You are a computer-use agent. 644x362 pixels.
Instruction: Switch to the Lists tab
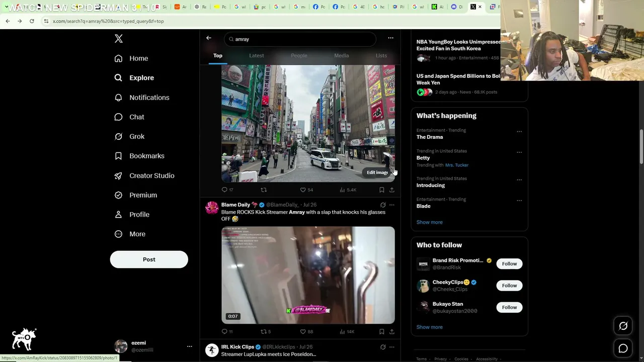(381, 56)
